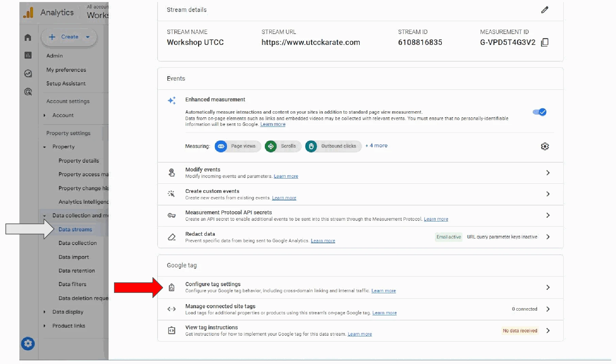Open Data filters menu item

tap(72, 284)
